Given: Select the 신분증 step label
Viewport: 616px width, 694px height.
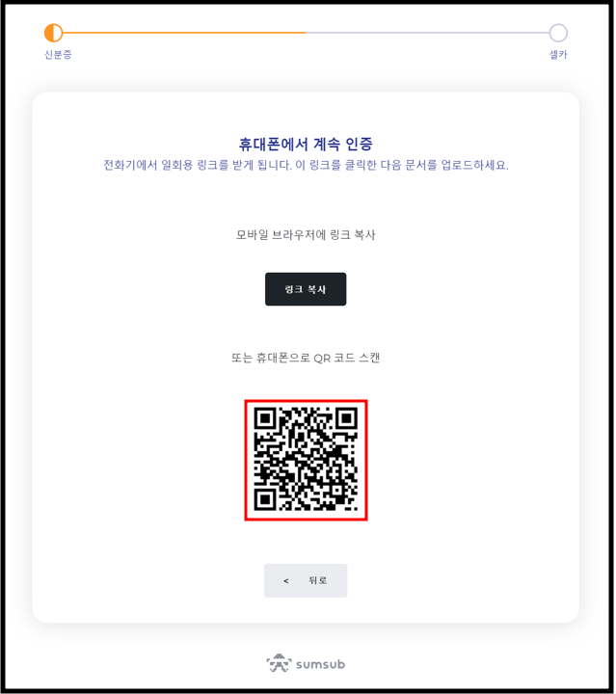Looking at the screenshot, I should coord(58,54).
